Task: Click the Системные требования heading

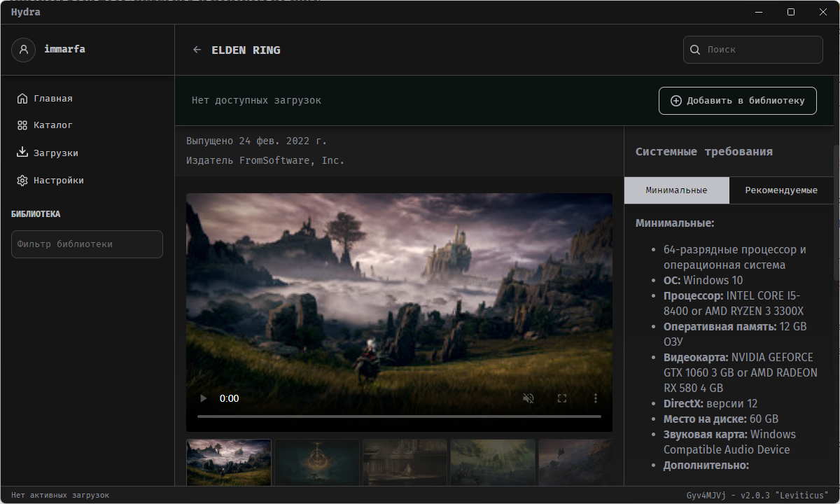Action: click(x=704, y=152)
